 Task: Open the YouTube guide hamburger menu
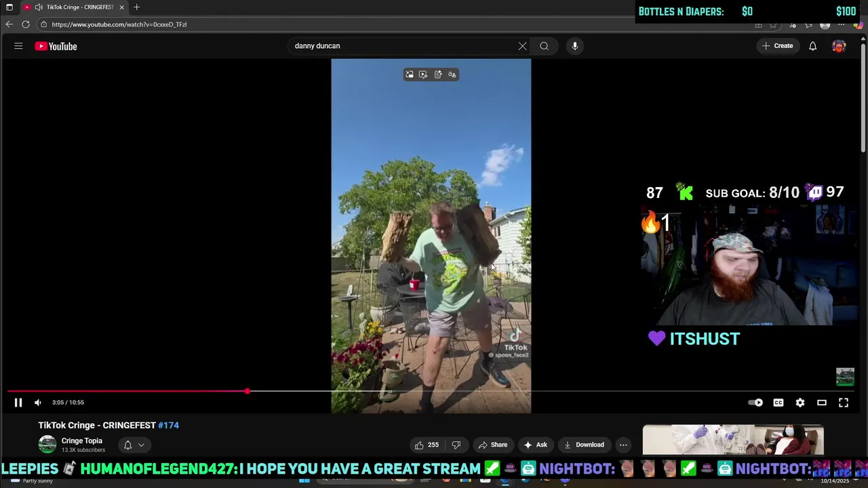point(18,46)
